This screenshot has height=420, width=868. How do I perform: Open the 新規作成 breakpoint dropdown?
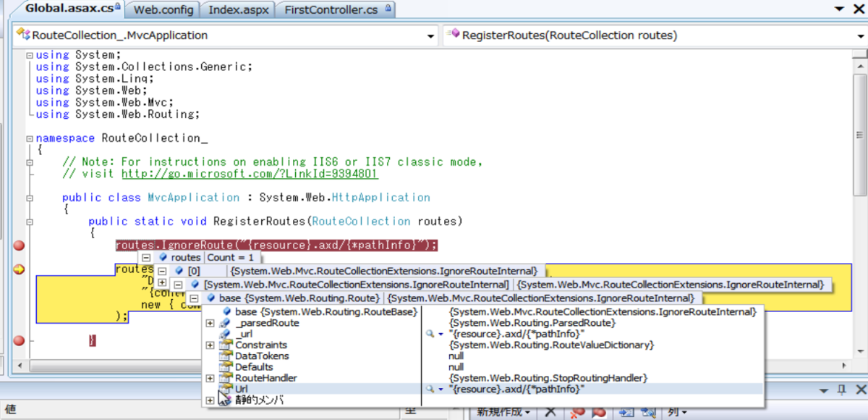pyautogui.click(x=504, y=412)
